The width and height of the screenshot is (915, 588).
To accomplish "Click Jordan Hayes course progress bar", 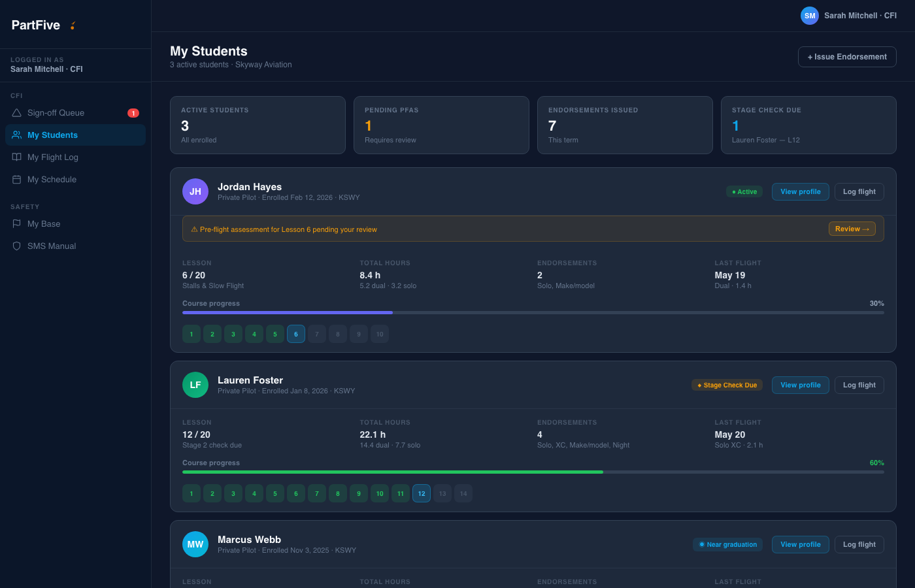I will 533,312.
